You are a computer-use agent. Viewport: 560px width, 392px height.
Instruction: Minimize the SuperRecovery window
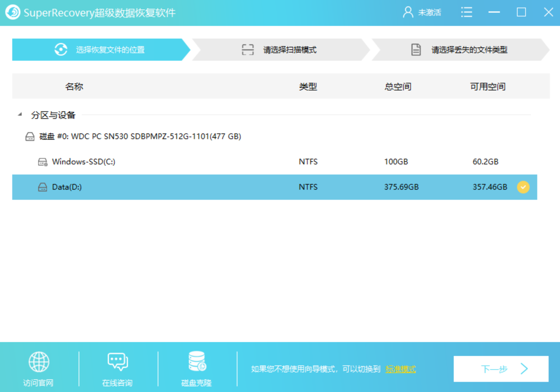494,12
